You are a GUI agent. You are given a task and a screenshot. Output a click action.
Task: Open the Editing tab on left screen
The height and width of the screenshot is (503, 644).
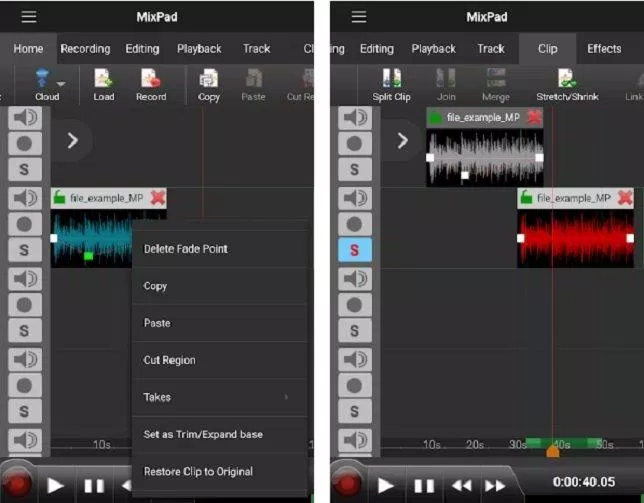142,48
